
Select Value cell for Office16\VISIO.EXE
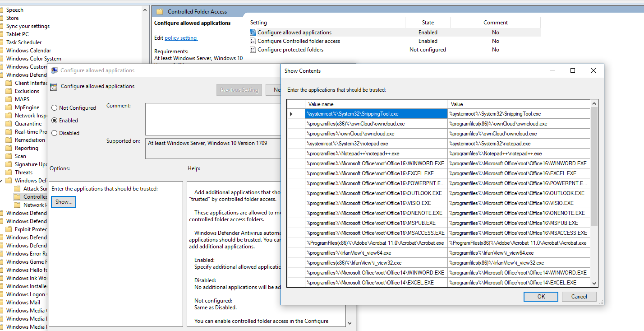519,203
